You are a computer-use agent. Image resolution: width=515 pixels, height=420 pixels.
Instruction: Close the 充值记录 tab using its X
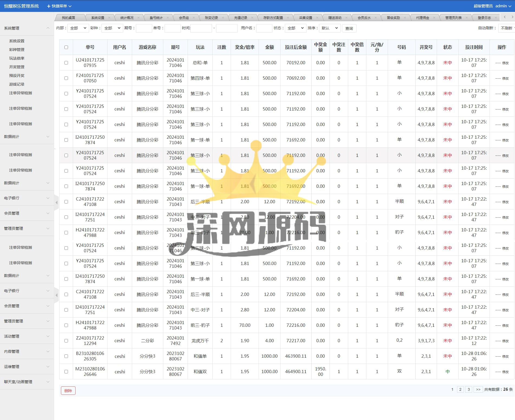click(x=252, y=18)
